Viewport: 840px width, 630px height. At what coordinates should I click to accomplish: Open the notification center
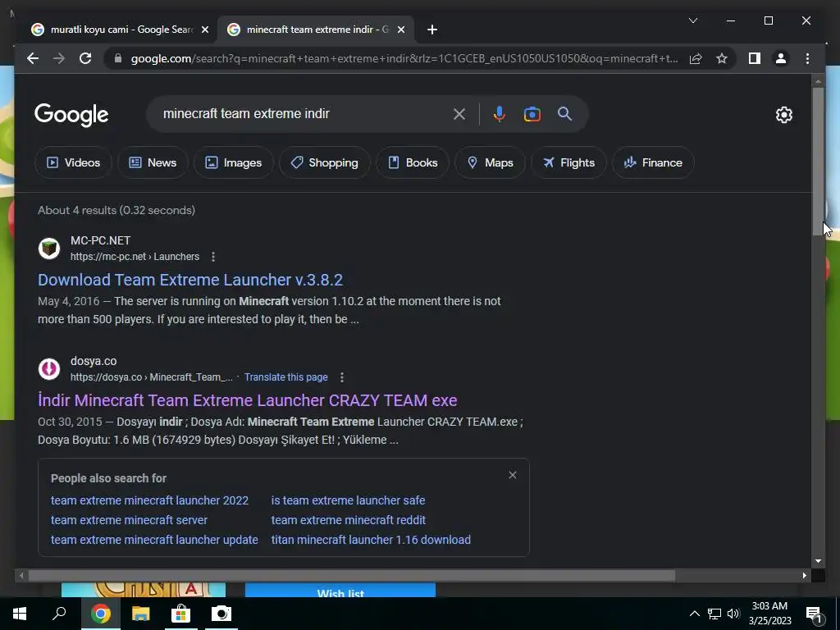pos(815,614)
